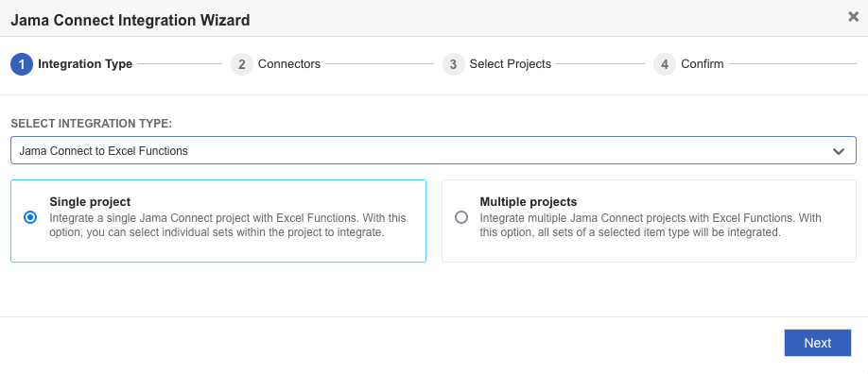This screenshot has height=374, width=868.
Task: Open the integration type combo box
Action: click(x=433, y=150)
